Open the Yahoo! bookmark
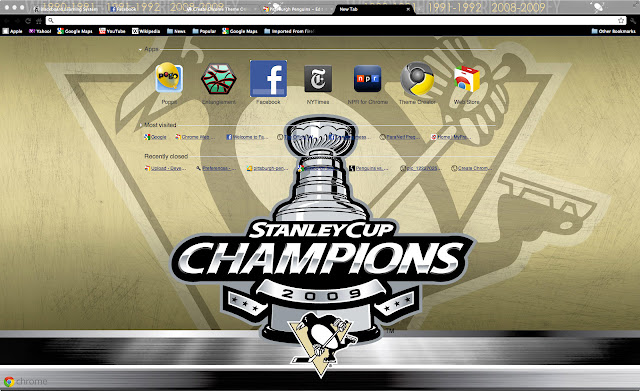The height and width of the screenshot is (391, 640). pyautogui.click(x=40, y=31)
